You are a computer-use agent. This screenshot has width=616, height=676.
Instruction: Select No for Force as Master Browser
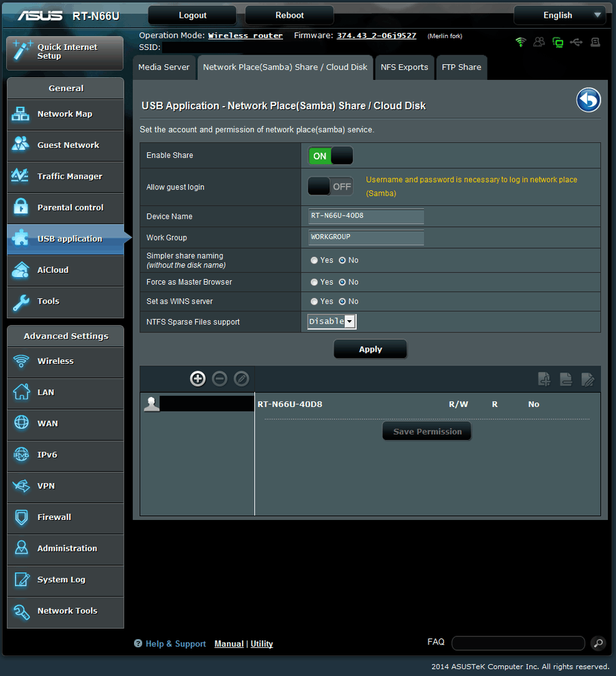(342, 282)
